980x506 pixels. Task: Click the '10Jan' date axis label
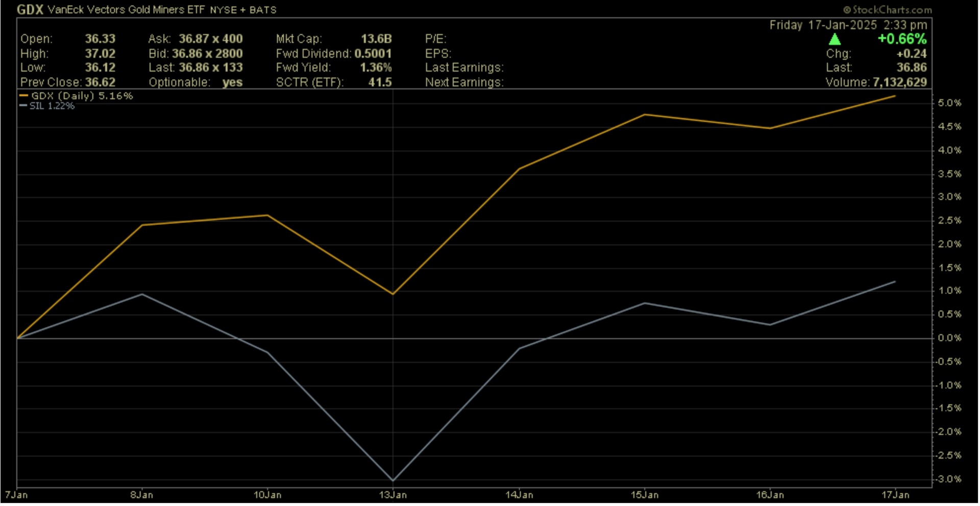pyautogui.click(x=267, y=495)
